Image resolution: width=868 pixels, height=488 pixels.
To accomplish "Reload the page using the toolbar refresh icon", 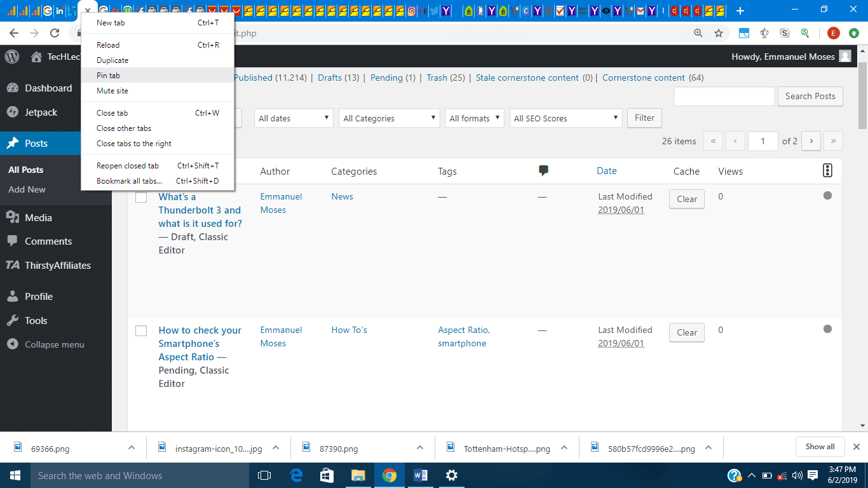I will pos(55,33).
